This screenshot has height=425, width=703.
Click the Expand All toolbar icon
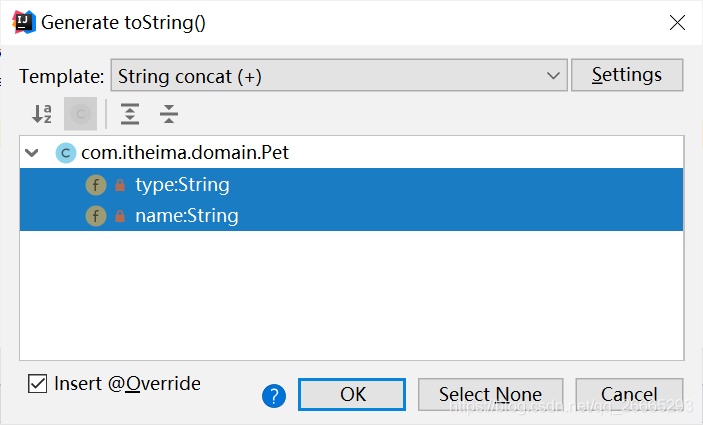pos(130,114)
